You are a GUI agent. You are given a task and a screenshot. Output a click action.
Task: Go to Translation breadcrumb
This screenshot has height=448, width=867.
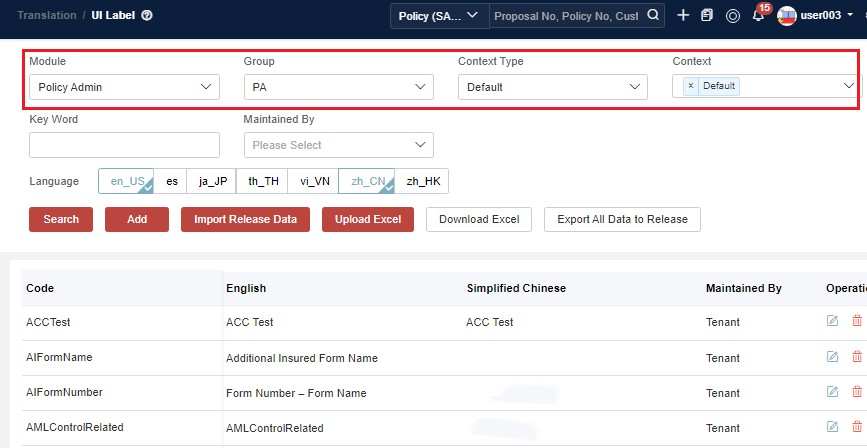pyautogui.click(x=45, y=16)
